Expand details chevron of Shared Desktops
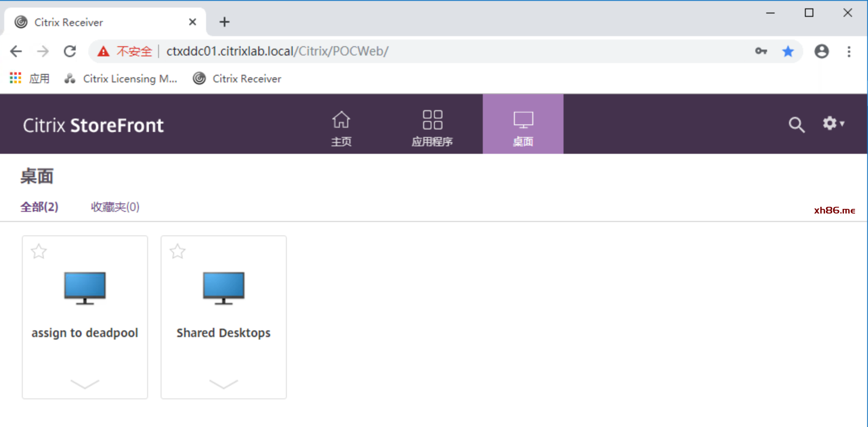This screenshot has height=427, width=868. pos(224,384)
